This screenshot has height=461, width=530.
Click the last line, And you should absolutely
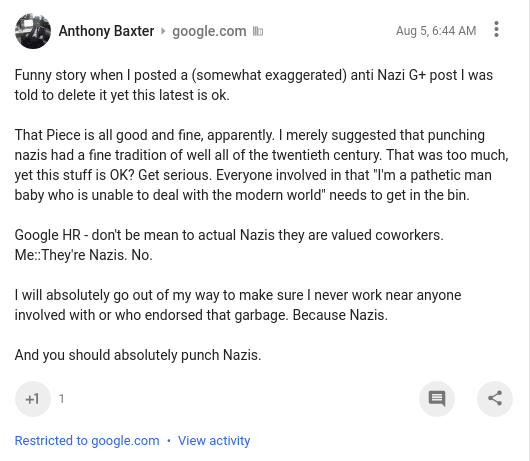[138, 355]
